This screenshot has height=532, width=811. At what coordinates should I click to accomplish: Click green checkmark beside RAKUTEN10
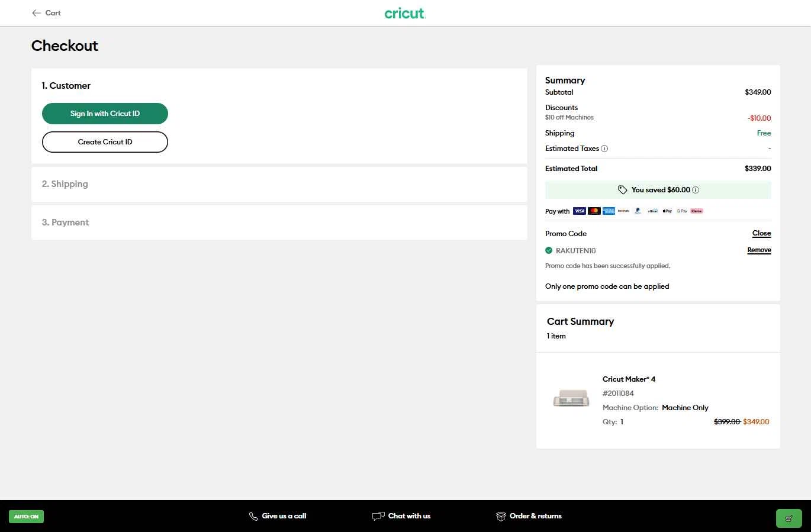point(549,250)
